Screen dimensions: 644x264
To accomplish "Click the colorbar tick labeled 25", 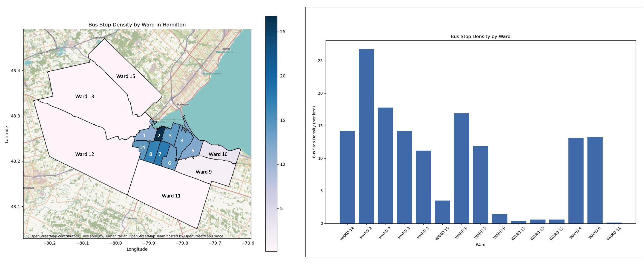I will (x=282, y=32).
